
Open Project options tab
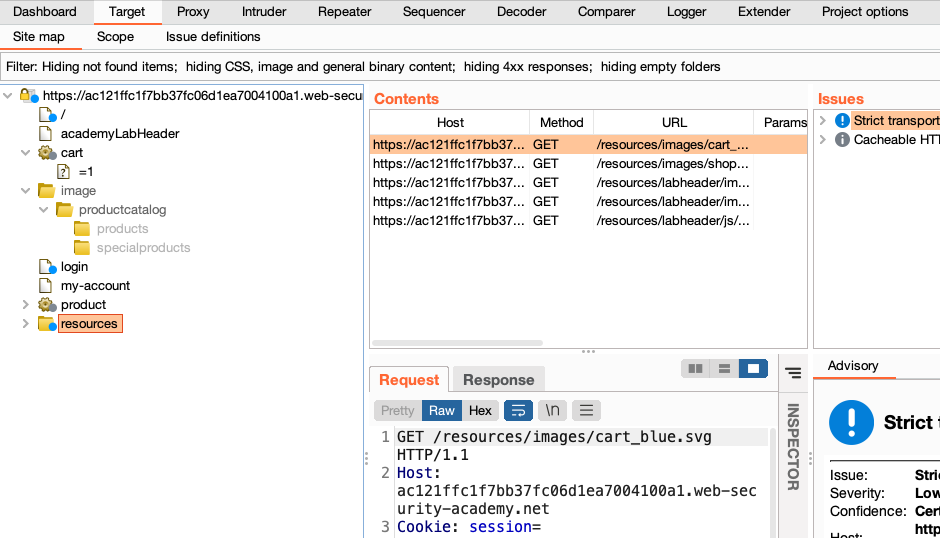click(x=865, y=11)
